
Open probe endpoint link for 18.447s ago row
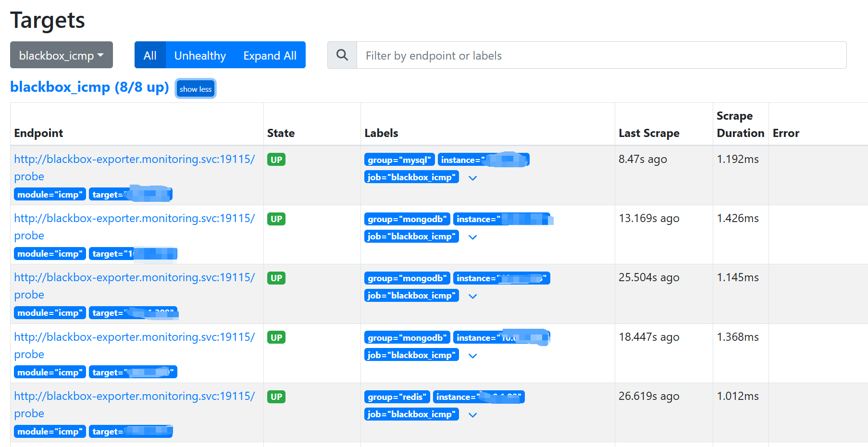[135, 346]
